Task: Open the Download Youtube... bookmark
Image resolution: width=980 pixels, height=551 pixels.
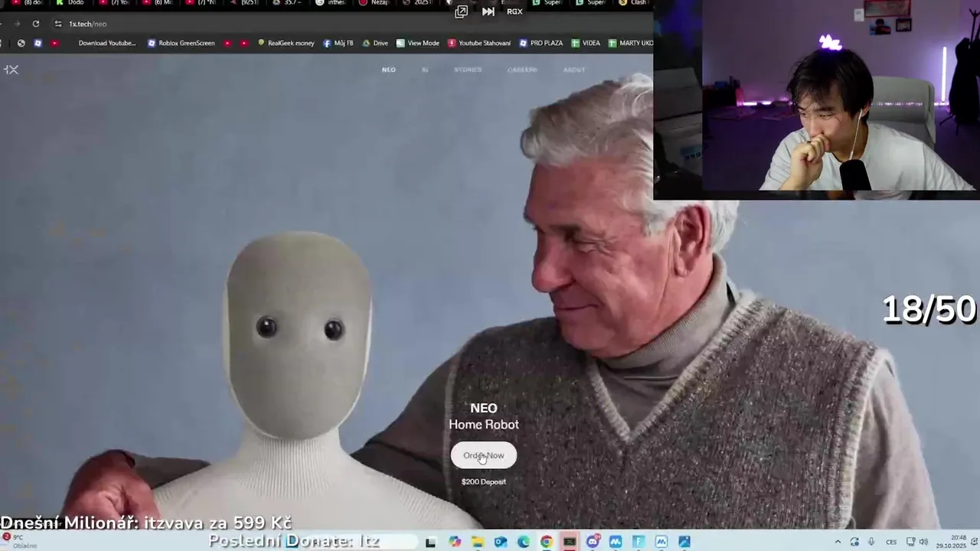Action: [106, 43]
